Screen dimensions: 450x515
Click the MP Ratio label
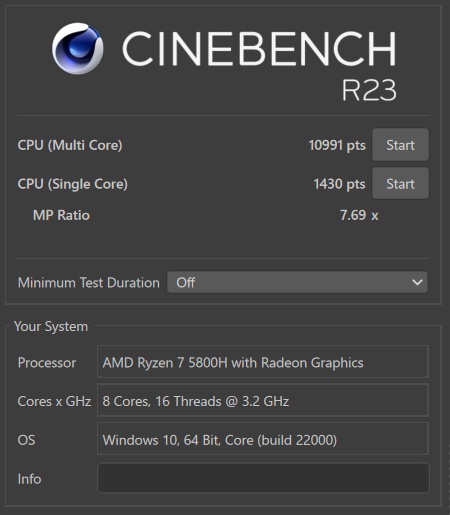61,215
